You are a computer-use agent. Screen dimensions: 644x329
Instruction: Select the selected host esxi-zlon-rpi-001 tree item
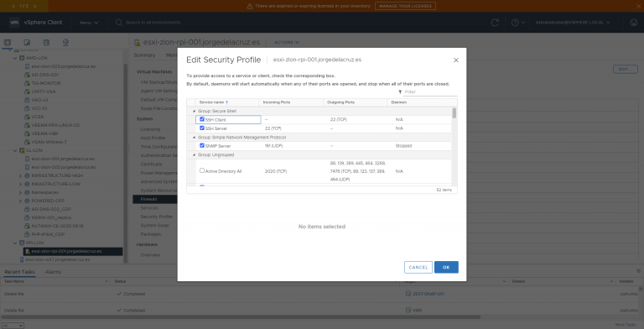pyautogui.click(x=73, y=251)
